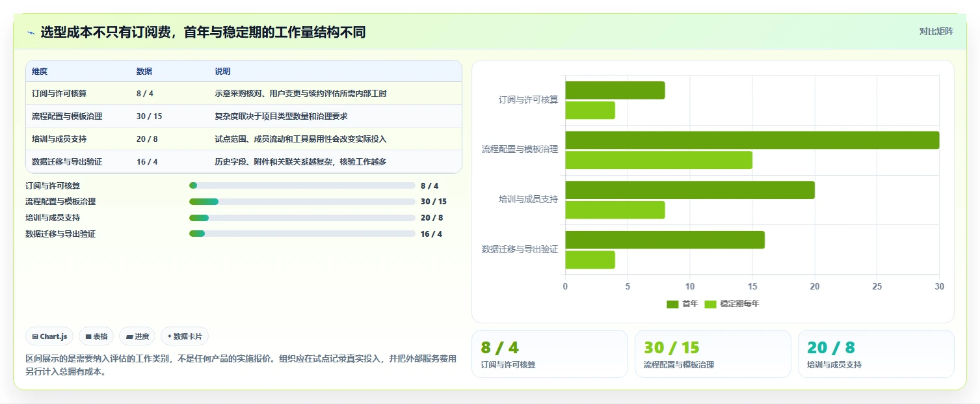Click progress list label 数据迁移与导出验证
Viewport: 980px width, 404px height.
[x=60, y=234]
